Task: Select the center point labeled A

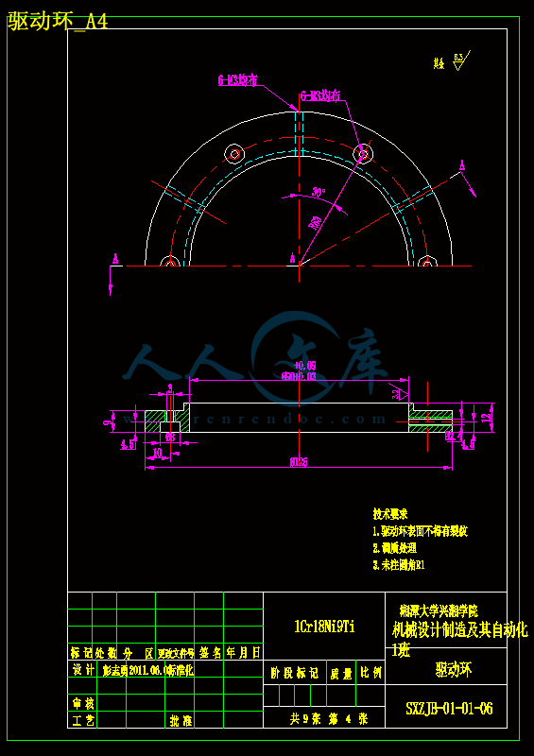Action: [292, 259]
